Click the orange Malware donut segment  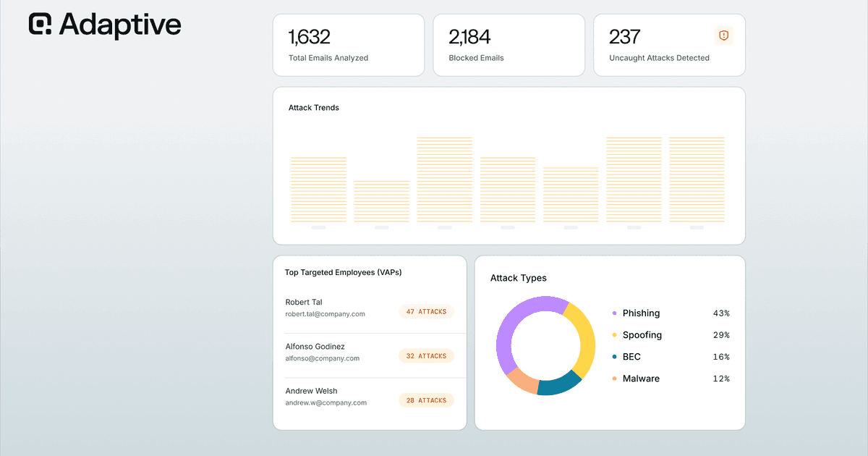coord(523,381)
